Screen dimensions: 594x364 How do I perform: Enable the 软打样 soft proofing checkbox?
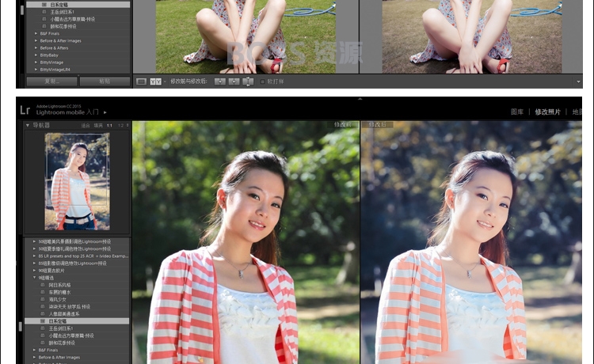click(262, 82)
